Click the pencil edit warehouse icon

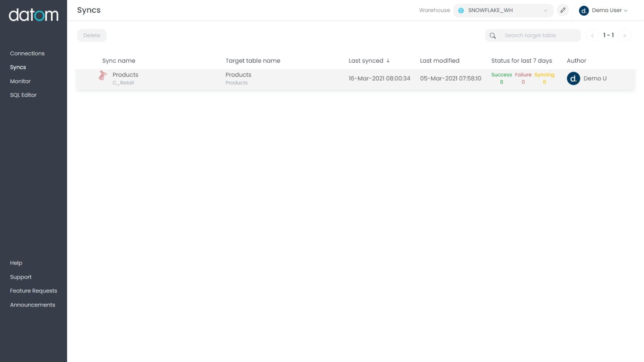[x=563, y=10]
